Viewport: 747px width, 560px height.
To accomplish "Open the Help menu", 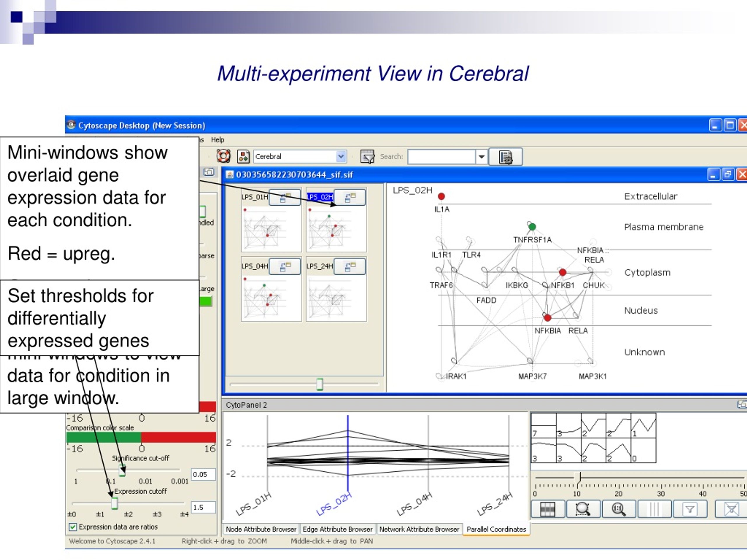I will 217,139.
